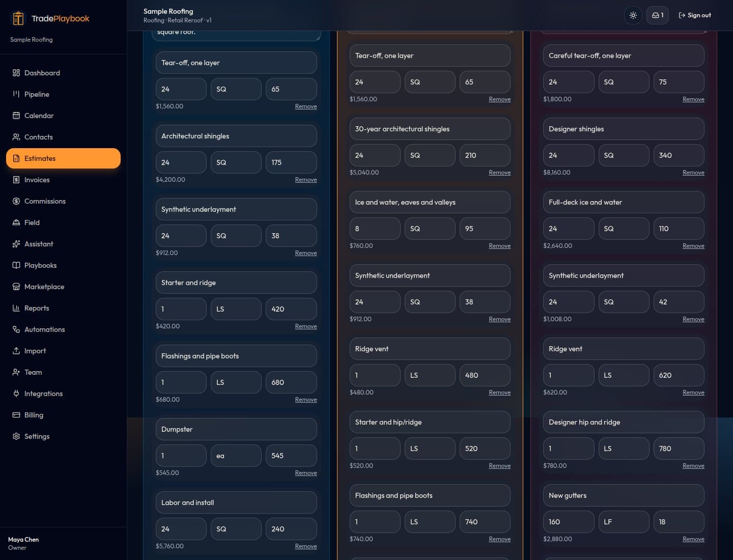Click the Sign out button
This screenshot has width=733, height=560.
click(695, 15)
